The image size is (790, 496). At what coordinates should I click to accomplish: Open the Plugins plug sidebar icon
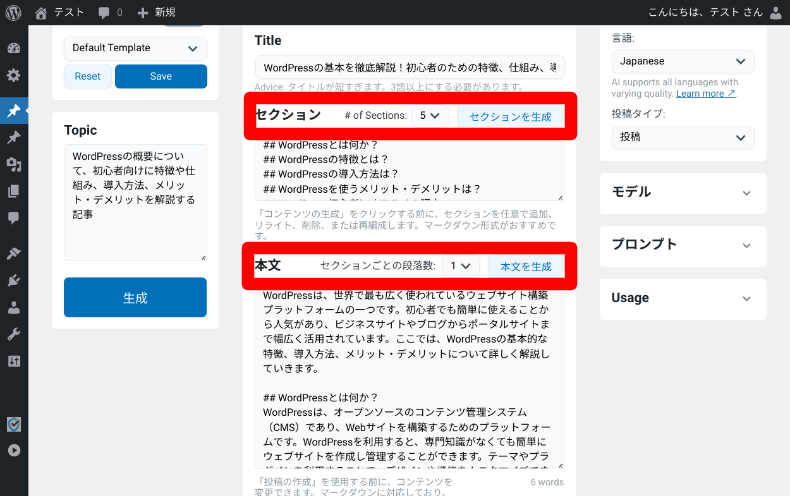[14, 280]
